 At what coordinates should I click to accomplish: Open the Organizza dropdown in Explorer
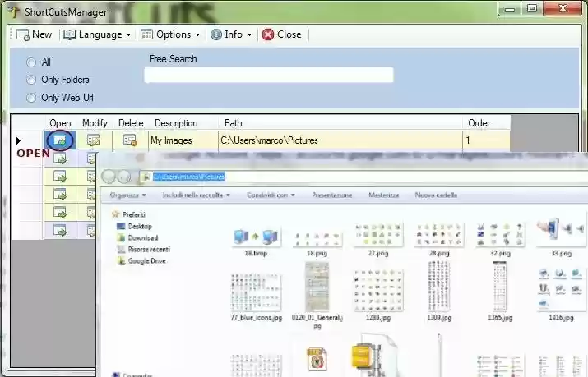[127, 195]
